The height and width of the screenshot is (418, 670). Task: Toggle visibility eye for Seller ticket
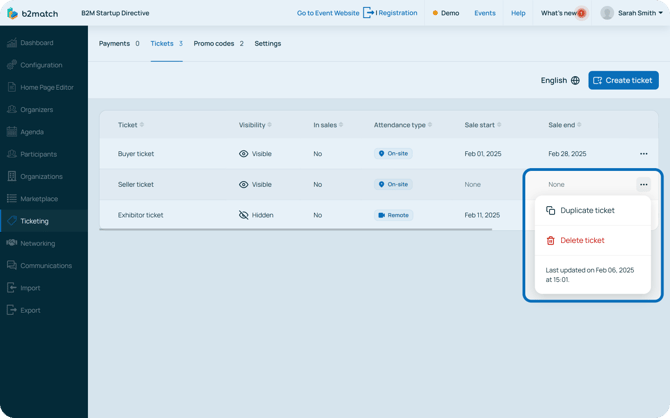244,185
